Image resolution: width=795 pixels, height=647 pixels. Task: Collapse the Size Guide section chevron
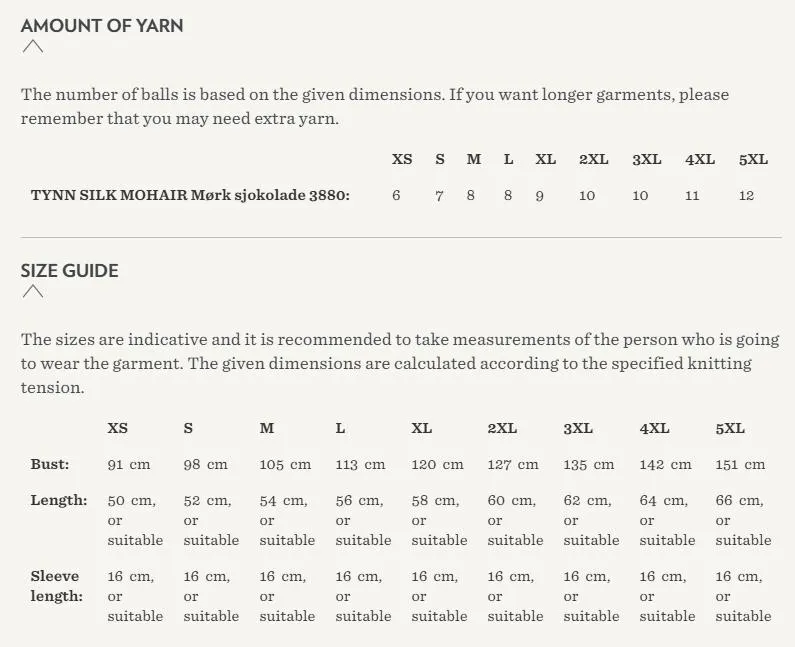[33, 292]
